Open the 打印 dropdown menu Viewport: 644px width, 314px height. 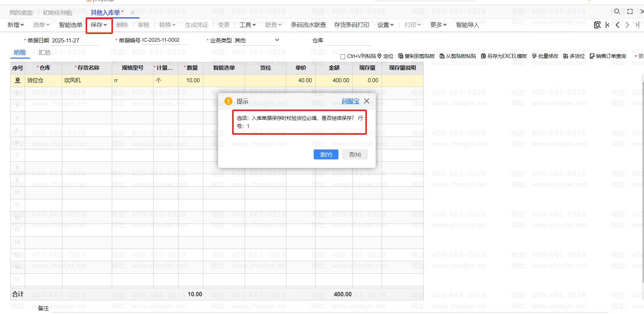coord(413,25)
